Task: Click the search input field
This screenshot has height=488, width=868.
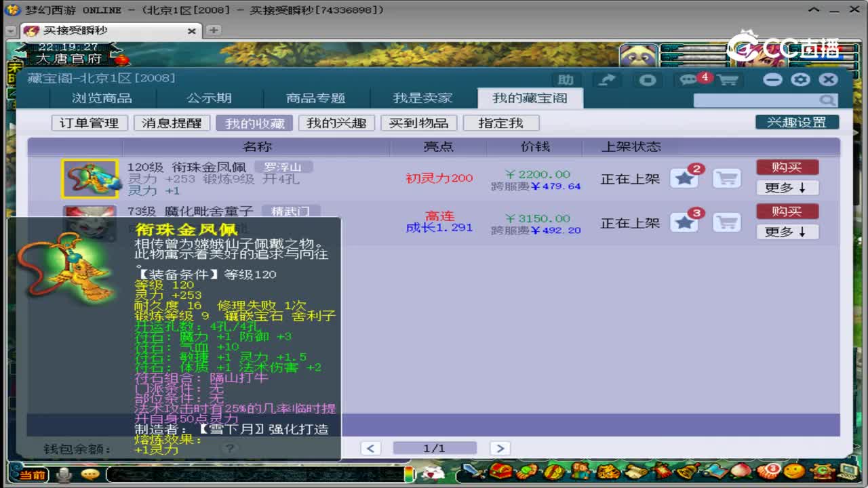Action: click(x=755, y=100)
